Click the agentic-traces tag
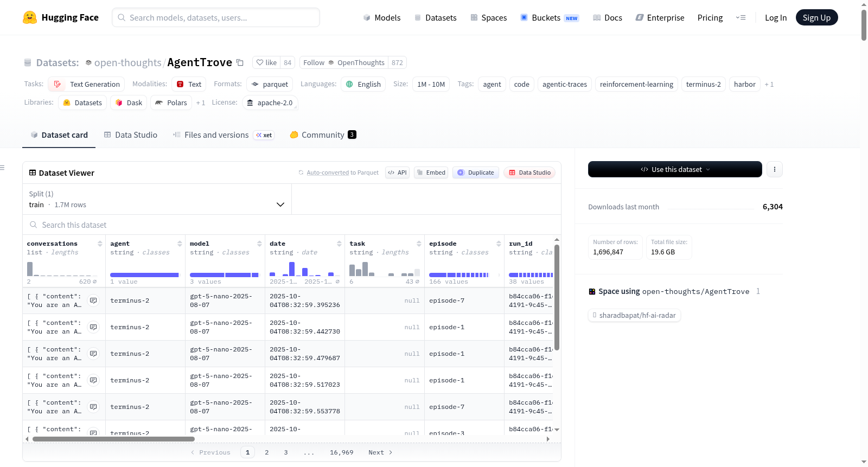This screenshot has width=868, height=467. tap(565, 84)
